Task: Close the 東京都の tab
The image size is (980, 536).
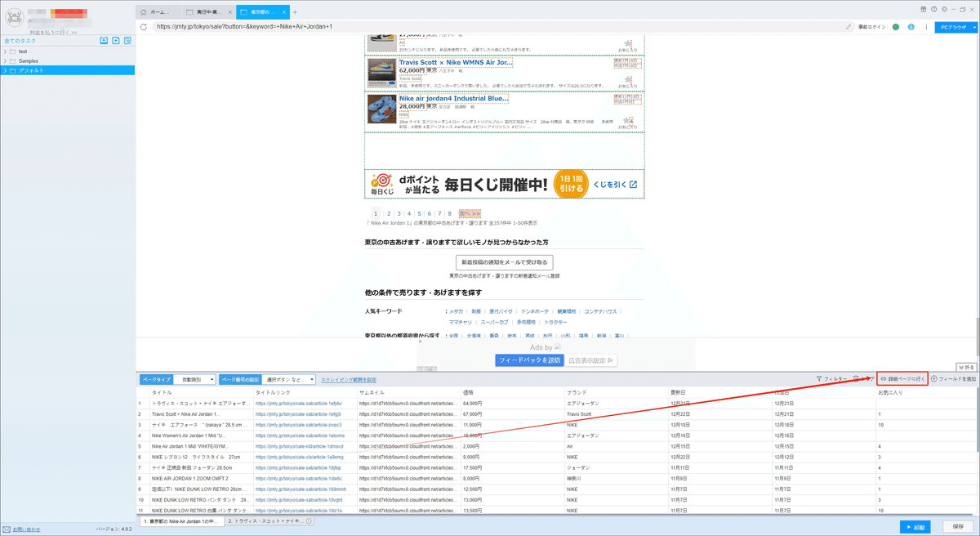Action: click(283, 12)
